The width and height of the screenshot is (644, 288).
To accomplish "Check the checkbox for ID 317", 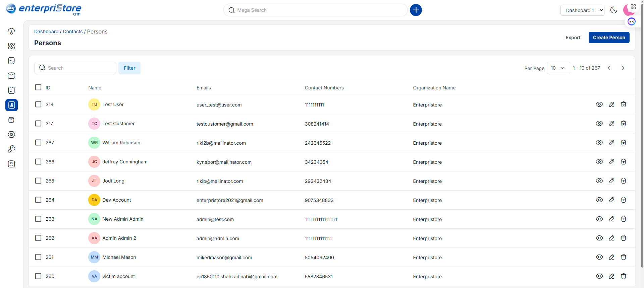I will coord(38,124).
